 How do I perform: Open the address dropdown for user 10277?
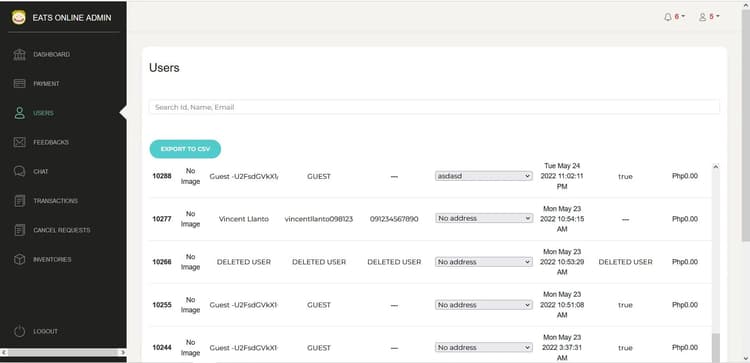[x=484, y=218]
